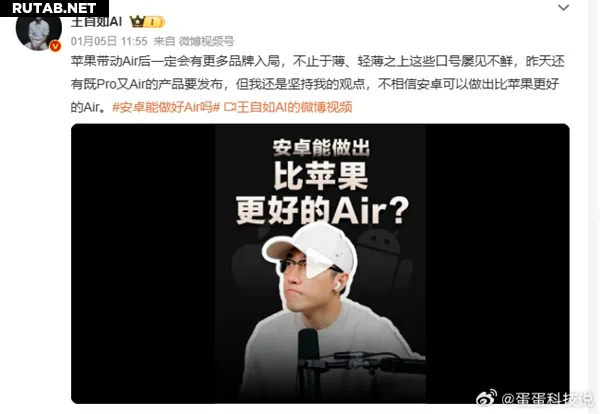The image size is (600, 414).
Task: Click the post body text paragraph
Action: point(318,84)
